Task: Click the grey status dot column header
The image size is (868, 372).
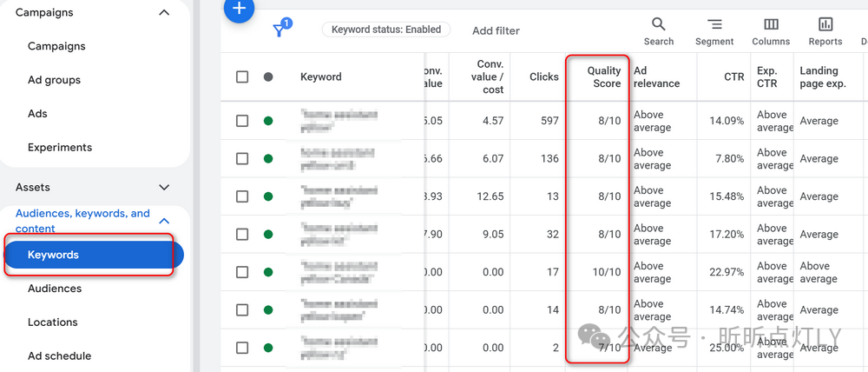Action: 268,76
